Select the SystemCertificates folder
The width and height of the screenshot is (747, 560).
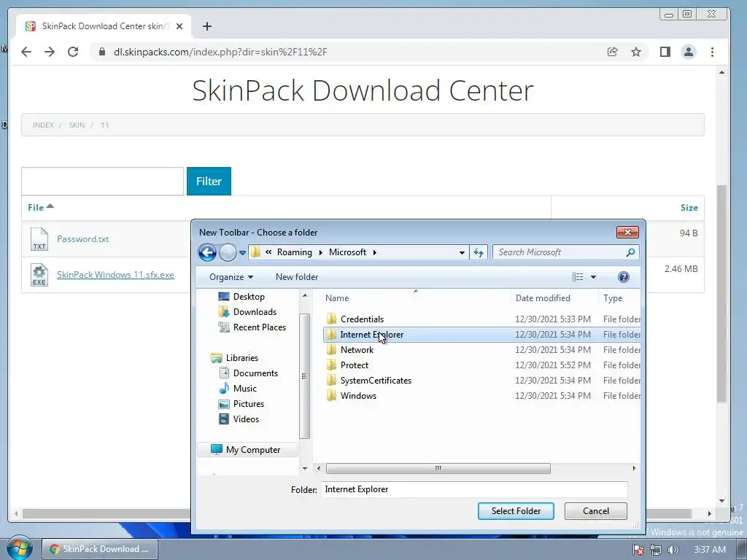(376, 381)
